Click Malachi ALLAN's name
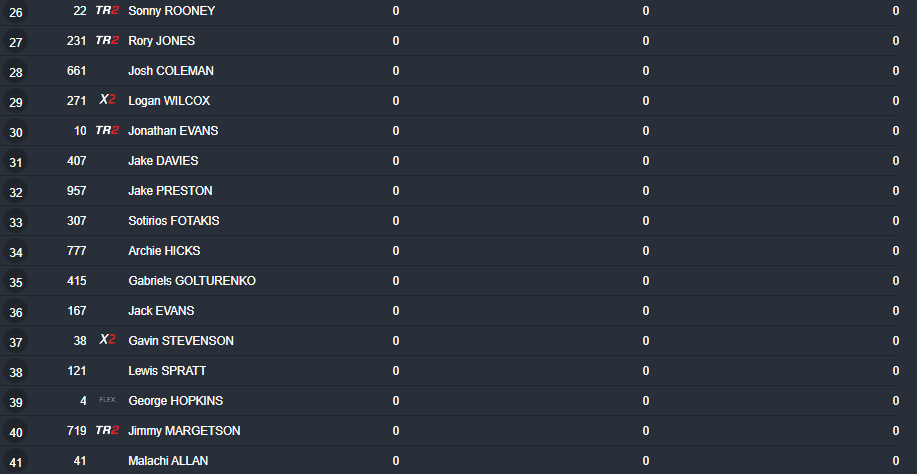 169,461
